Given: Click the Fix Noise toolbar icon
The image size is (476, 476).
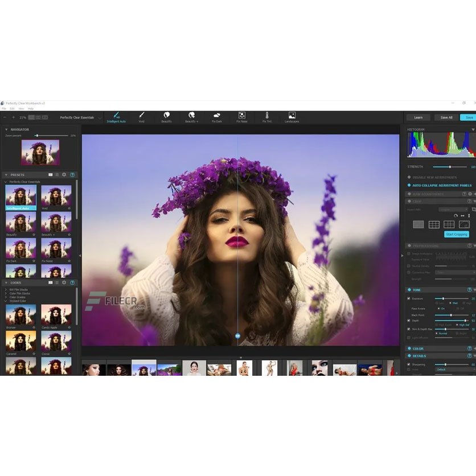Looking at the screenshot, I should point(241,117).
